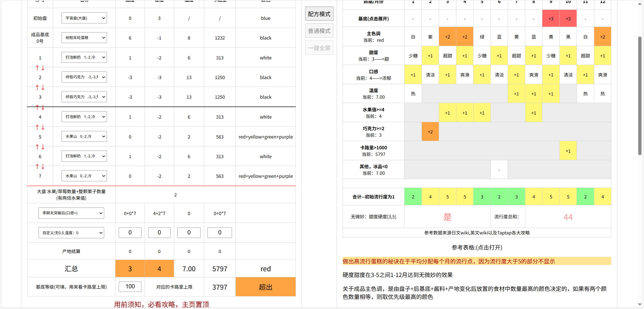This screenshot has height=309, width=644.
Task: Click the 合计--初始流行度为1 label
Action: point(373,197)
